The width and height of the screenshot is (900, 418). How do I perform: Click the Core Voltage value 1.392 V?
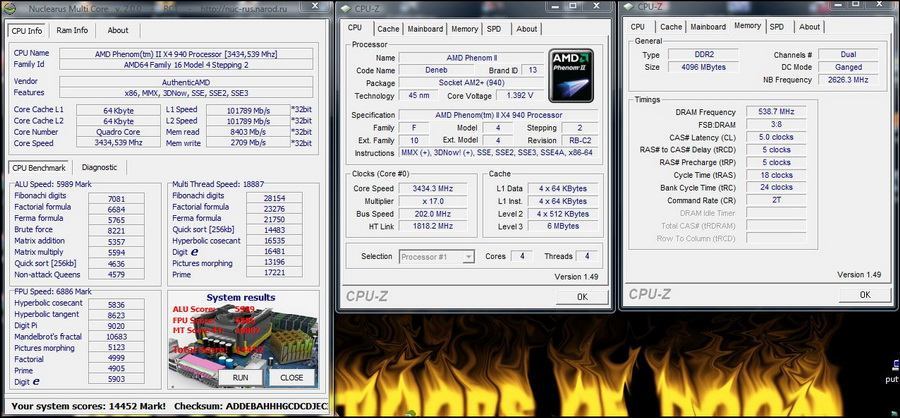click(x=519, y=96)
